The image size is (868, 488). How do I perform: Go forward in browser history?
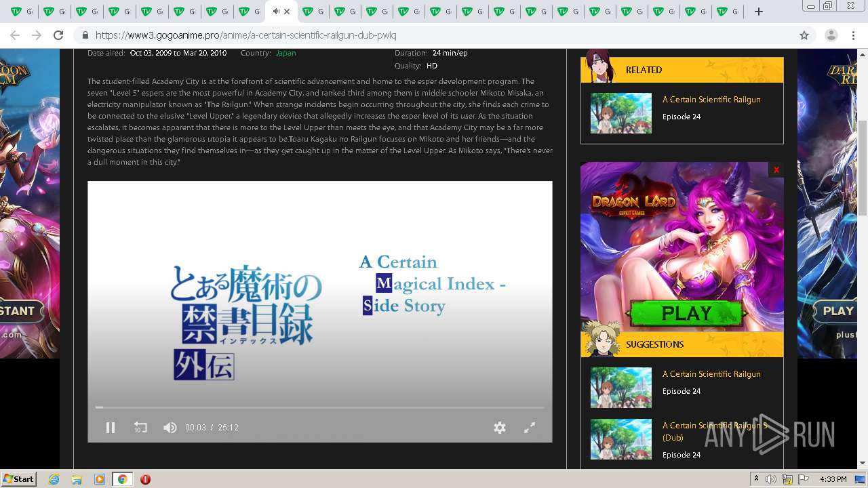37,35
